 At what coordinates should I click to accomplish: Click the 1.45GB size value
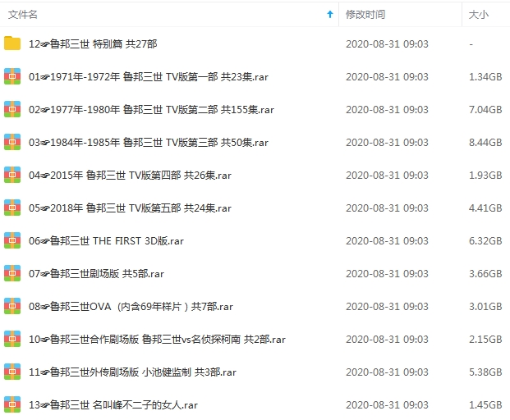coord(485,404)
